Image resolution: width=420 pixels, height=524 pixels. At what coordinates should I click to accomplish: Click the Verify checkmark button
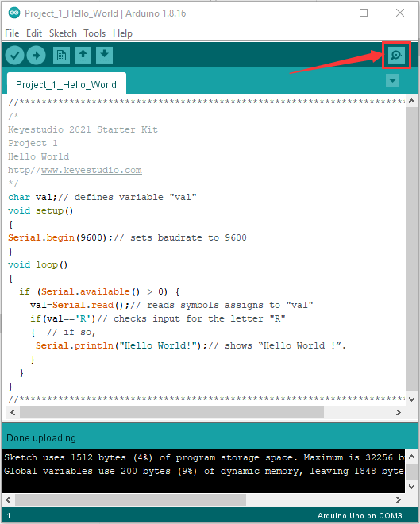point(14,55)
